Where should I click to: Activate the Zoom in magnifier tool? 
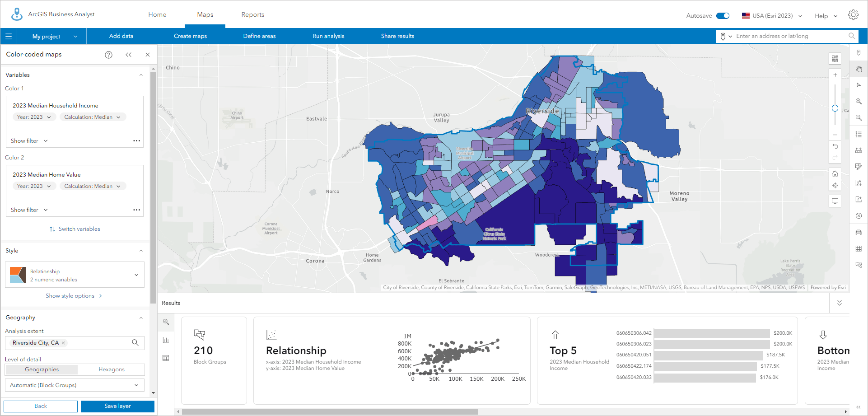click(859, 102)
